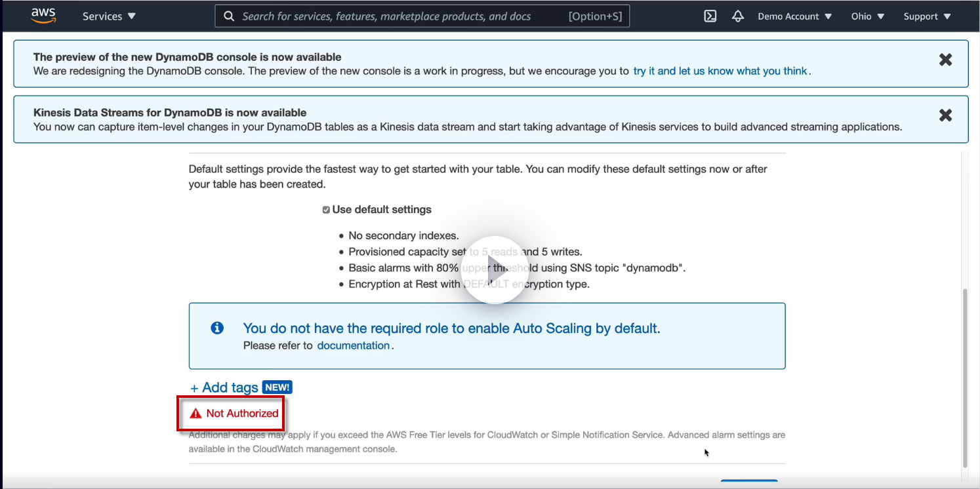Follow the 'try it and let us know what you think' link
Screen dimensions: 980x489
720,71
